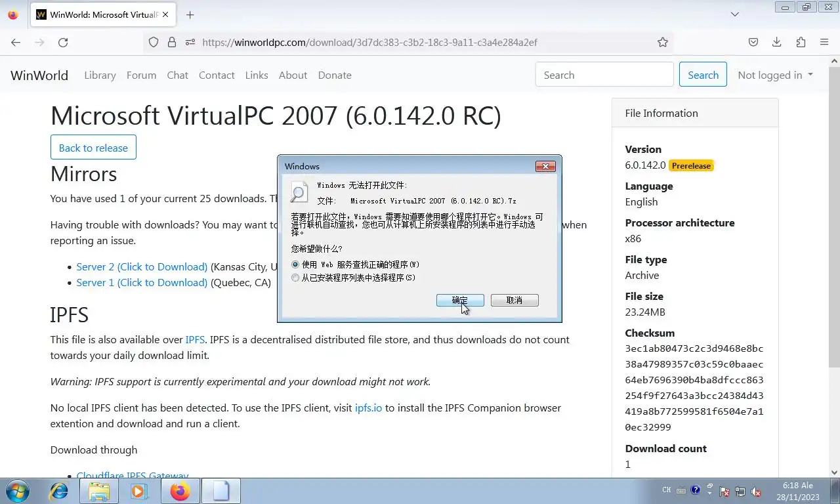840x504 pixels.
Task: Click the blue Search button
Action: click(703, 75)
